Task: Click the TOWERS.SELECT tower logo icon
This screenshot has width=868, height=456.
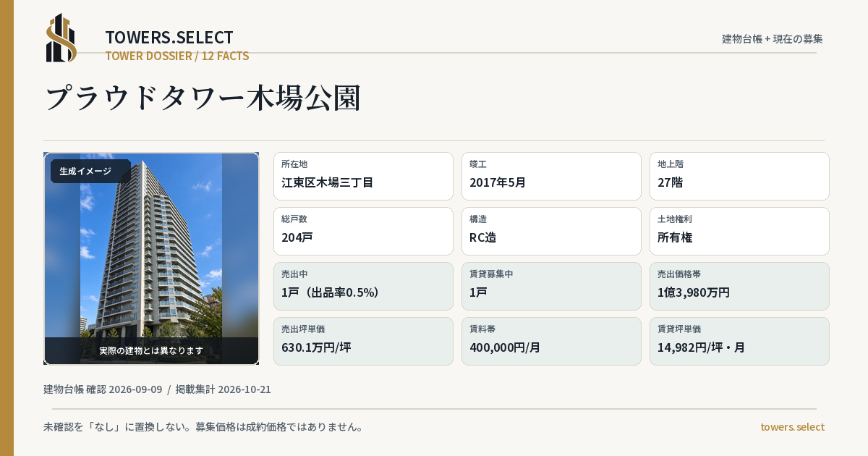Action: click(x=61, y=38)
